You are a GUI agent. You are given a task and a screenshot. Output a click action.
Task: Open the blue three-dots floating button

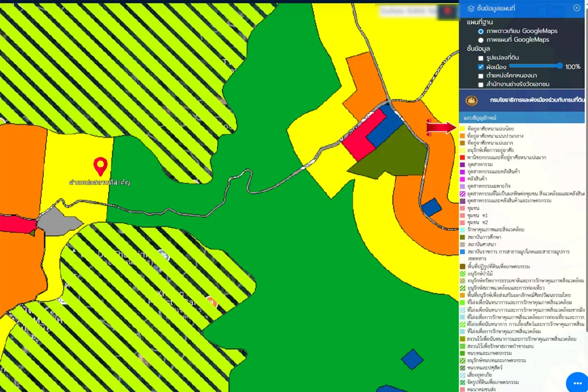point(577,383)
